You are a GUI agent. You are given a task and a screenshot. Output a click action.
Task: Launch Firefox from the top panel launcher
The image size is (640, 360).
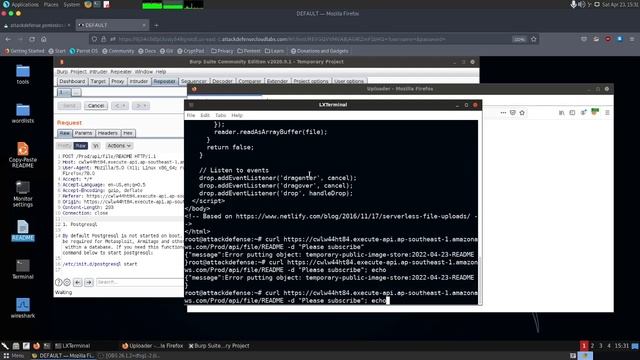point(88,4)
